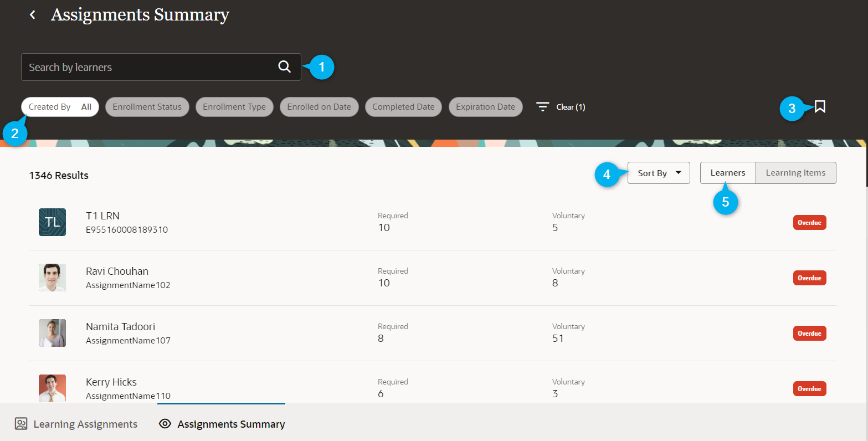Click Voluntary value 5 for T1 LRN
The width and height of the screenshot is (868, 441).
(555, 228)
